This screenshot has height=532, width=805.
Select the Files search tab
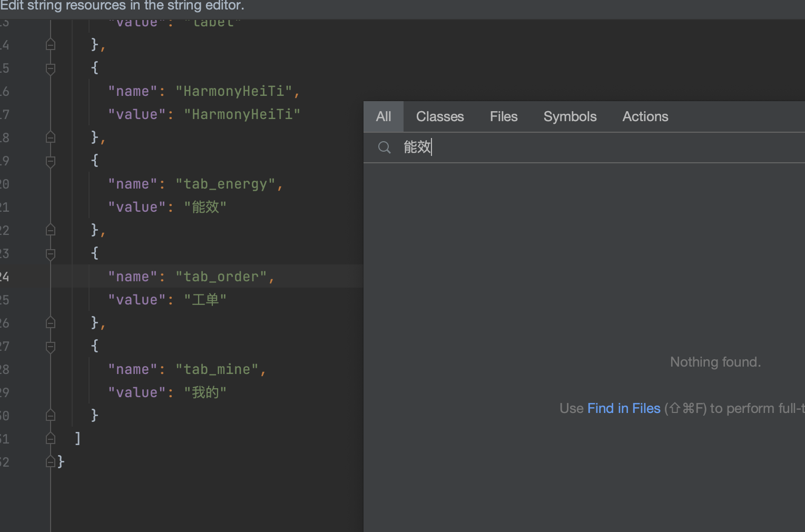(x=504, y=116)
